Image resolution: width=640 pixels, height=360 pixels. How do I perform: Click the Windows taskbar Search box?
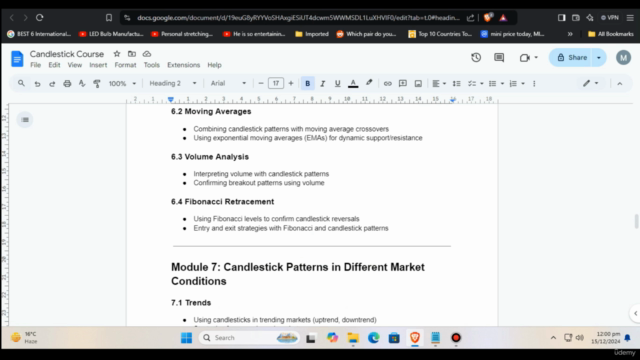[x=249, y=338]
